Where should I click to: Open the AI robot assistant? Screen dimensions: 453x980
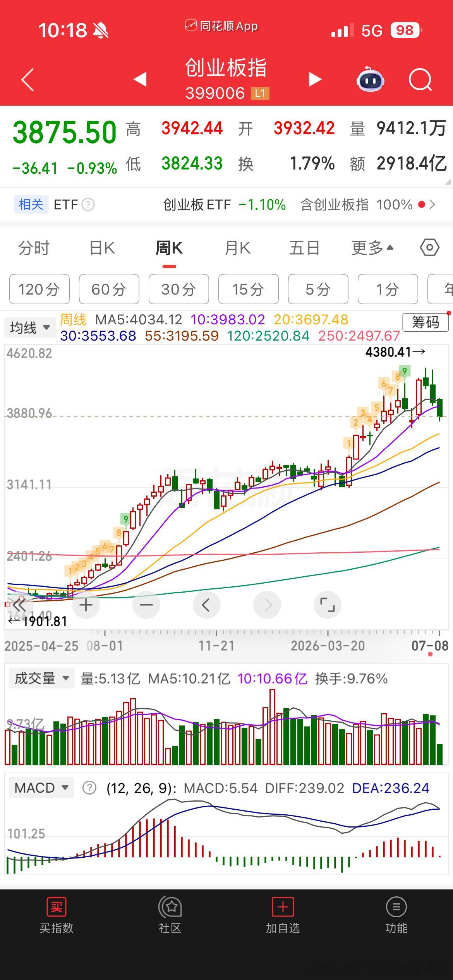370,79
